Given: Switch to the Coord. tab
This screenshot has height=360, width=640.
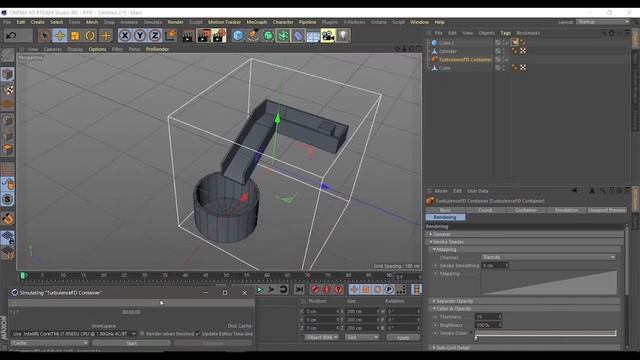Looking at the screenshot, I should click(x=485, y=210).
